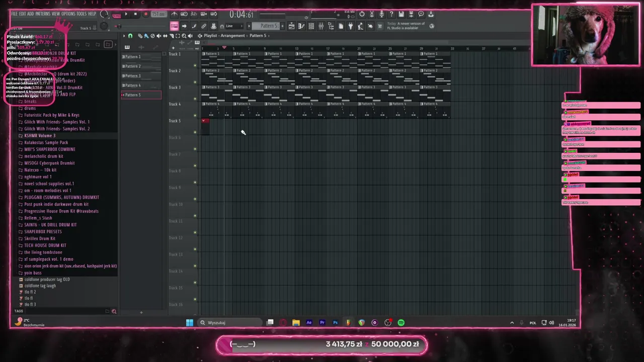Click the browser search magnifier icon
The width and height of the screenshot is (644, 362).
[x=114, y=311]
